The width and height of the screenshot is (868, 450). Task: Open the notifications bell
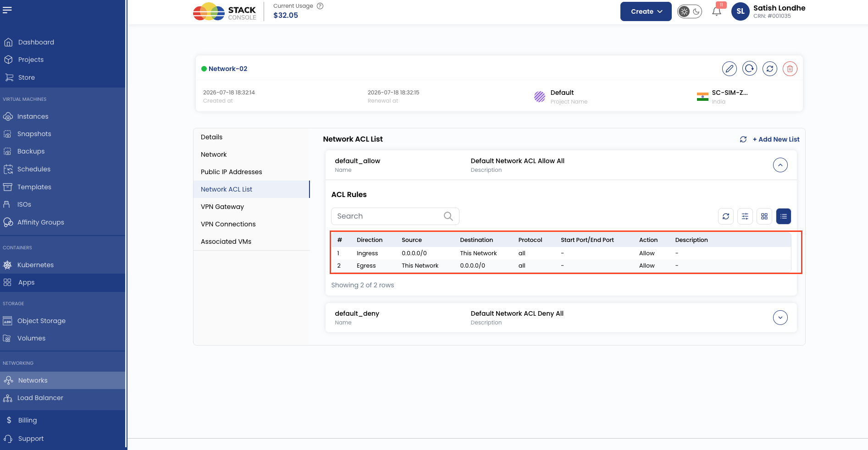pyautogui.click(x=717, y=11)
